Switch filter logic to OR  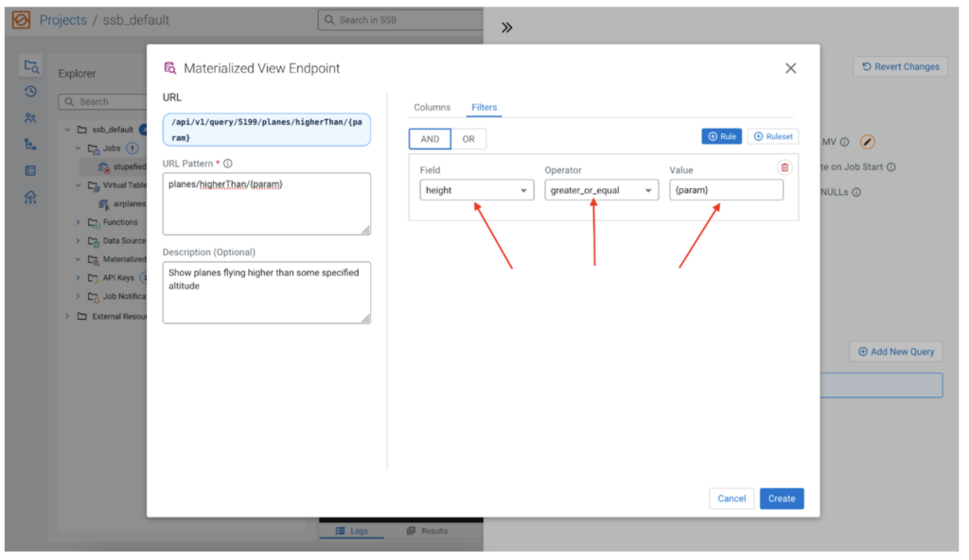tap(468, 138)
